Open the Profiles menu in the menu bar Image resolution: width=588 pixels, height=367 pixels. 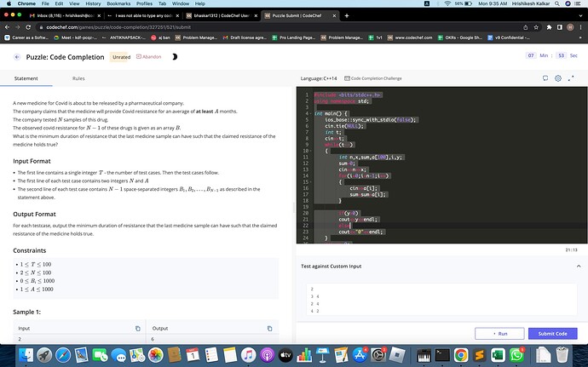pyautogui.click(x=144, y=3)
